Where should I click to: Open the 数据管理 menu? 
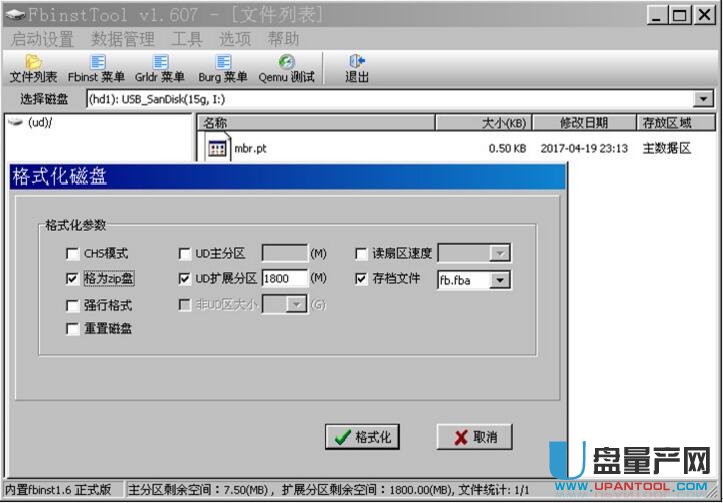pos(122,39)
